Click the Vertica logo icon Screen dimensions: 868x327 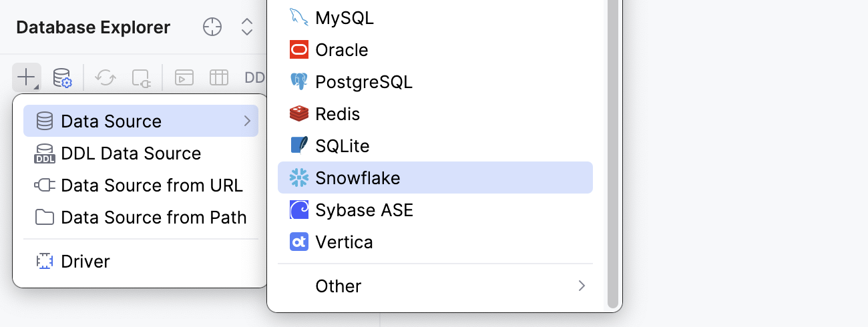point(299,242)
